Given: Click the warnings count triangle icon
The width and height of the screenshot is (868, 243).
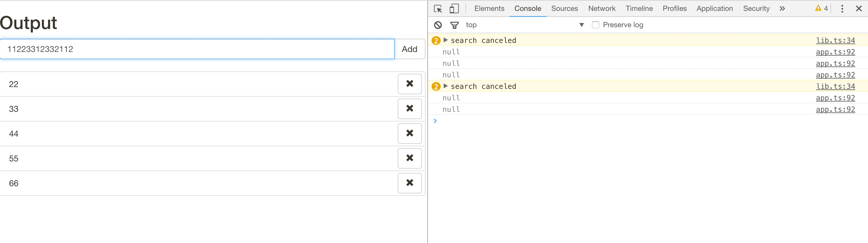Looking at the screenshot, I should click(818, 8).
